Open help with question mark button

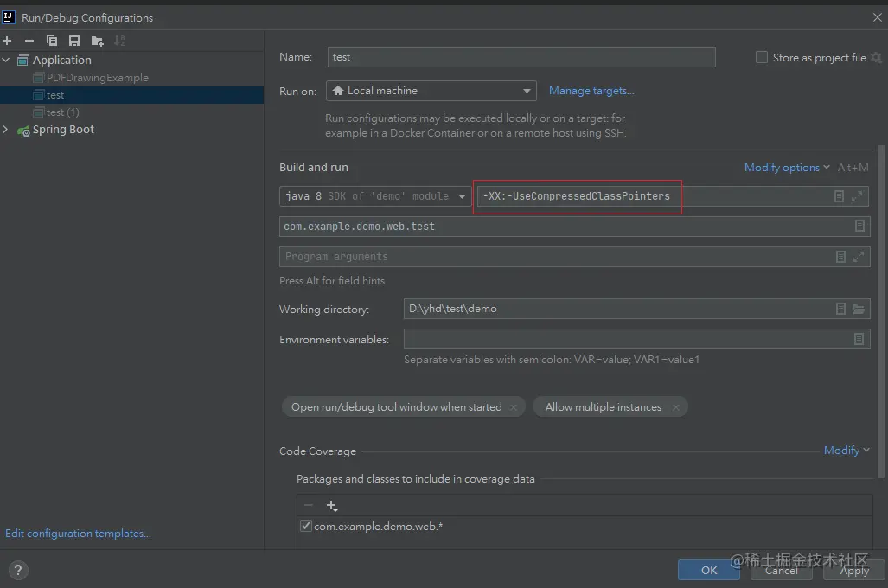coord(18,571)
